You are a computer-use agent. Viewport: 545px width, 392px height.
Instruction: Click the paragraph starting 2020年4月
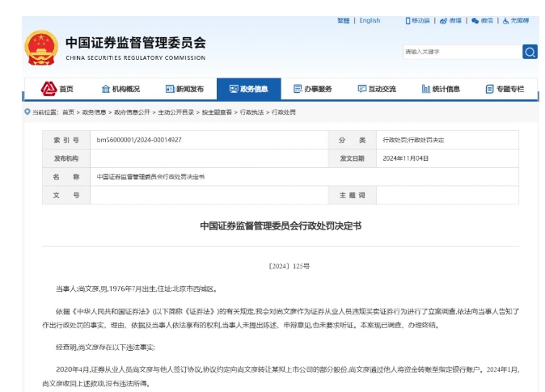click(281, 377)
